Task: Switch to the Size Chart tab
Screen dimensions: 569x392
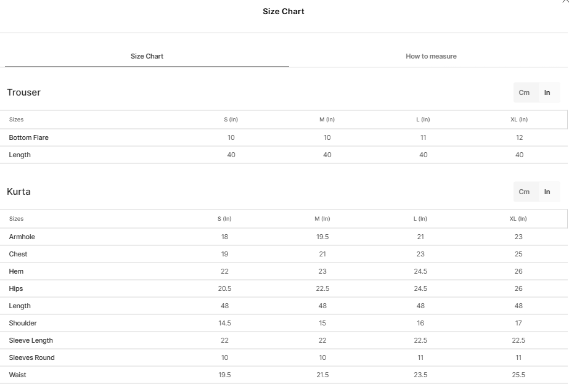Action: pyautogui.click(x=147, y=56)
